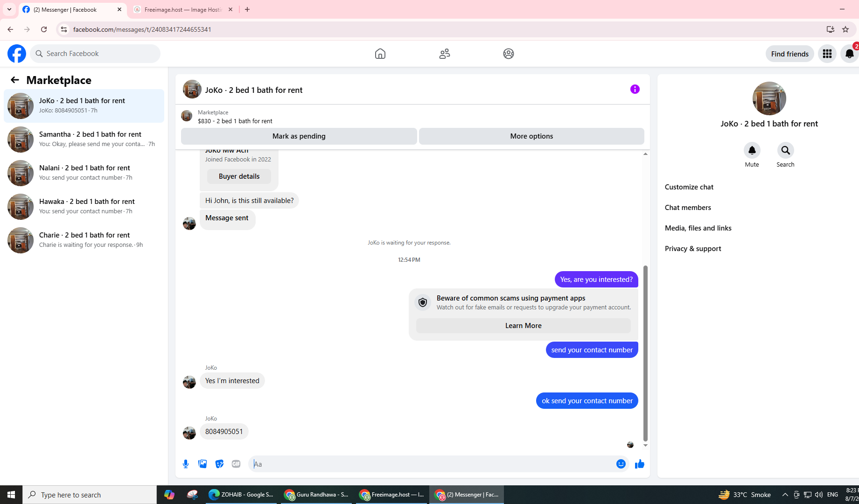
Task: View site information icon in address bar
Action: 64,29
